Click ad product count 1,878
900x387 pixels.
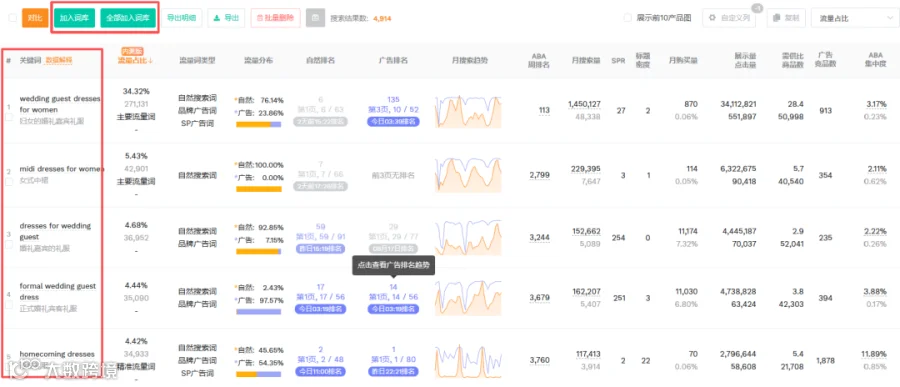tap(825, 361)
